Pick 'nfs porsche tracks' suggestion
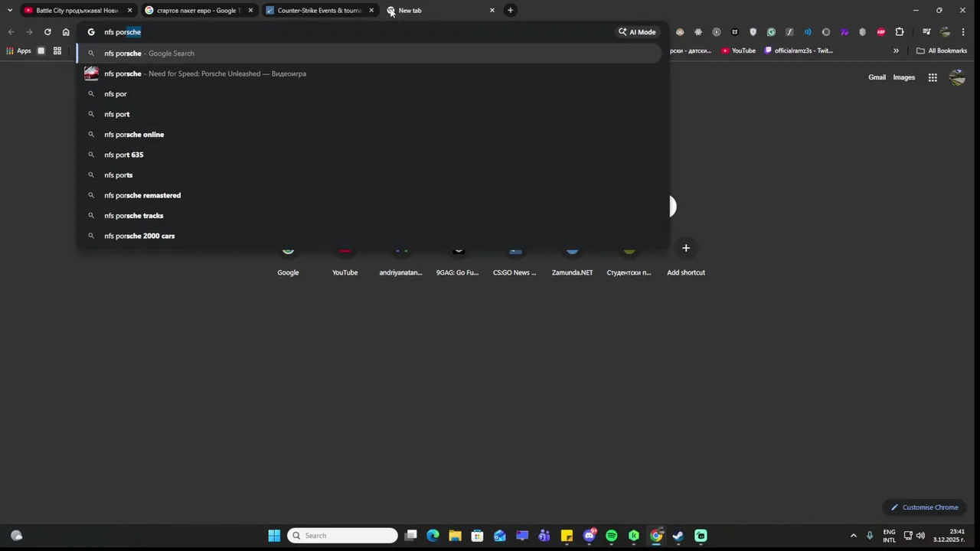The width and height of the screenshot is (980, 551). (369, 216)
